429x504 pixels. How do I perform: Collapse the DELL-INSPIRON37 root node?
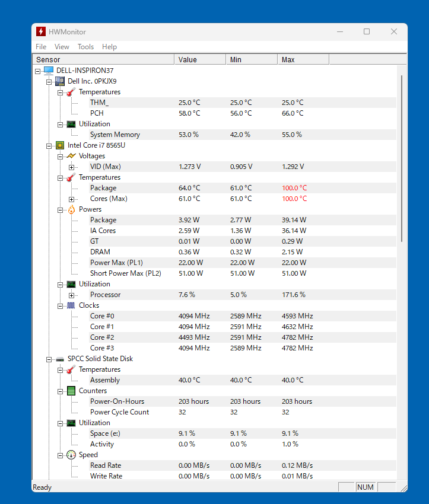coord(37,71)
